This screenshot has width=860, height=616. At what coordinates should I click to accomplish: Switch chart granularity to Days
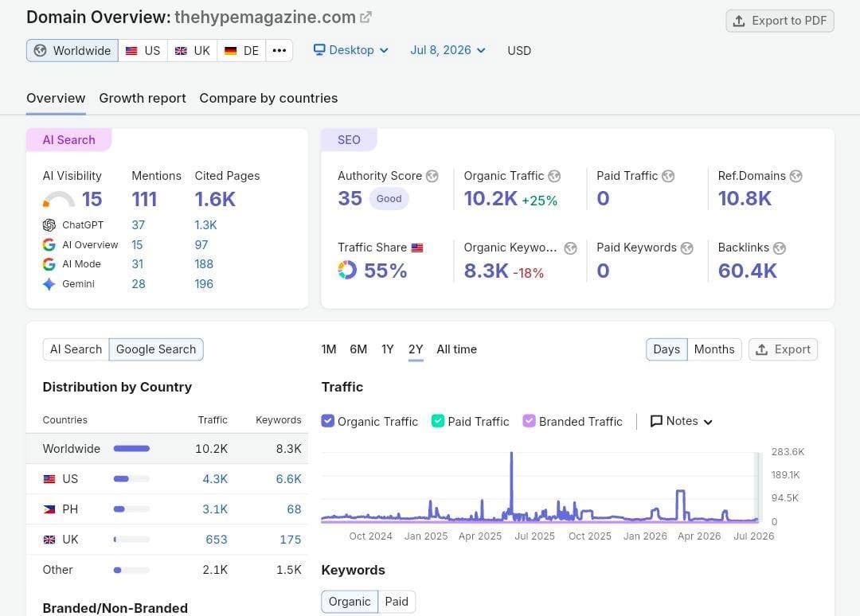click(x=666, y=349)
